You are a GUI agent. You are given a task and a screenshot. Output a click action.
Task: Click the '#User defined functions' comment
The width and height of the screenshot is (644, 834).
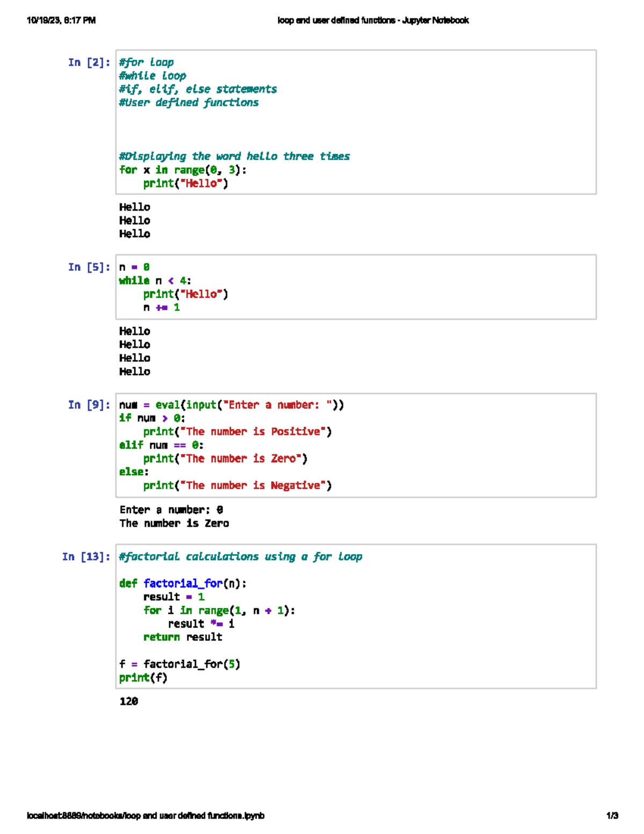[x=189, y=103]
